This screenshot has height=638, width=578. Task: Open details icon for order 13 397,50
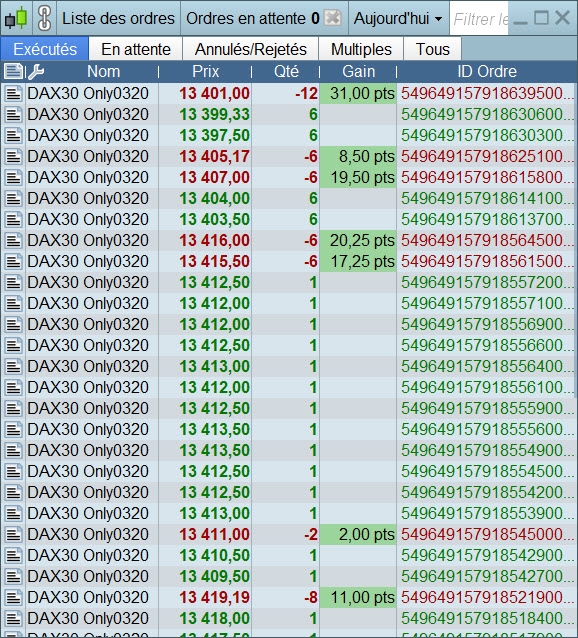[x=13, y=135]
